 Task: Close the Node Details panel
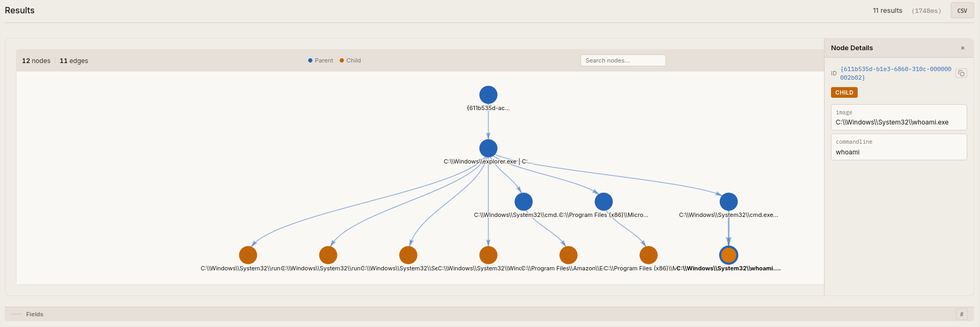(x=963, y=48)
